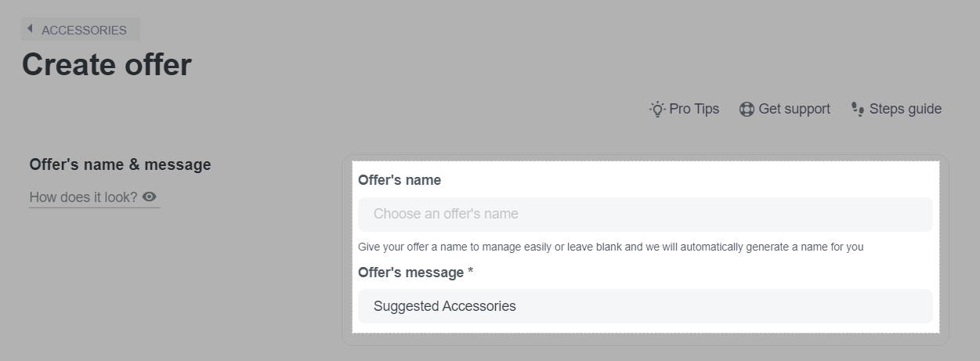Click the Get support lifebuoy icon
980x361 pixels.
click(747, 109)
